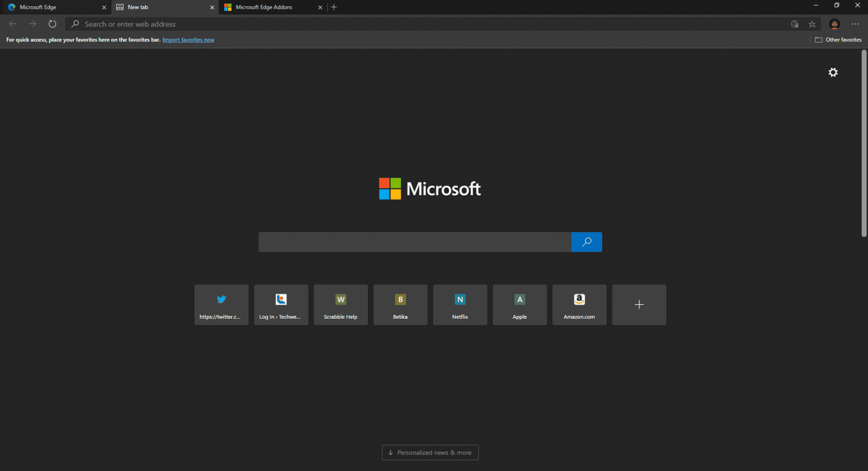Click the browser refresh icon
This screenshot has height=471, width=868.
point(52,24)
